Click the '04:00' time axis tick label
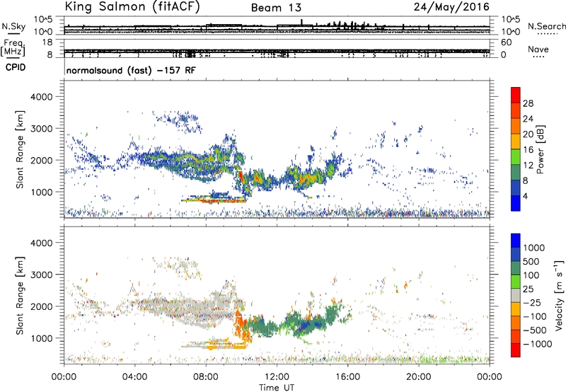This screenshot has width=566, height=392. click(x=134, y=377)
